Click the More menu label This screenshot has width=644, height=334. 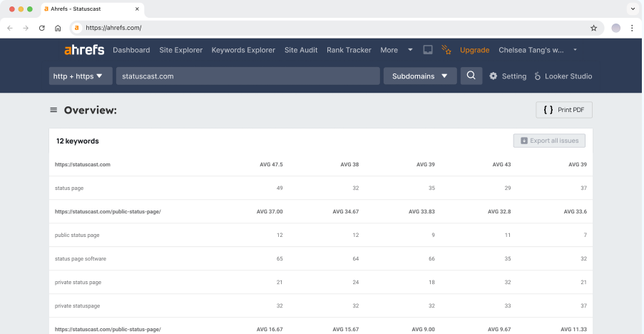click(x=389, y=50)
